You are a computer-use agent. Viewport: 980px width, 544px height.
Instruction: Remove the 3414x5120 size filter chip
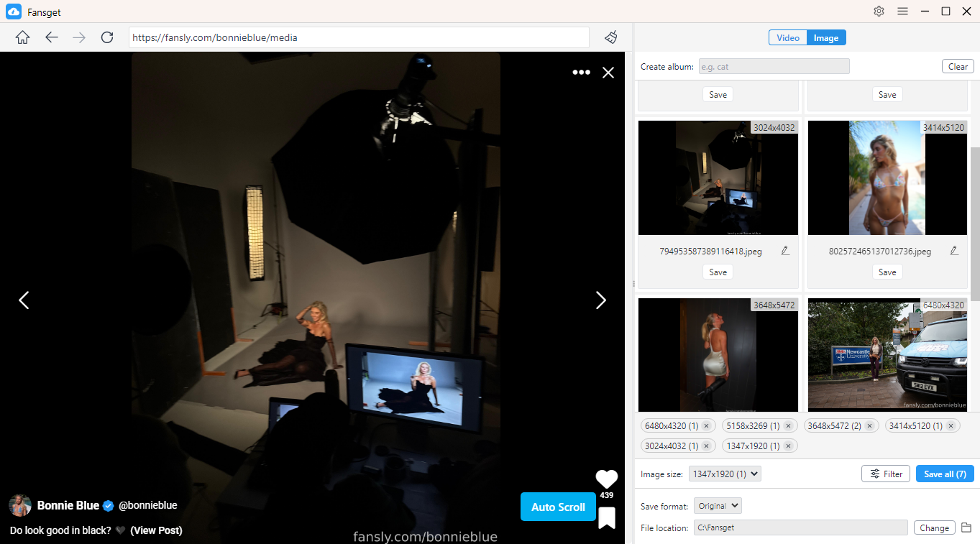tap(951, 426)
